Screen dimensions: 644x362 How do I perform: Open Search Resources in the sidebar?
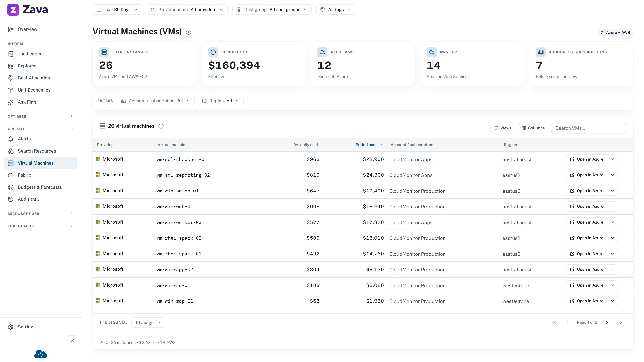tap(41, 151)
